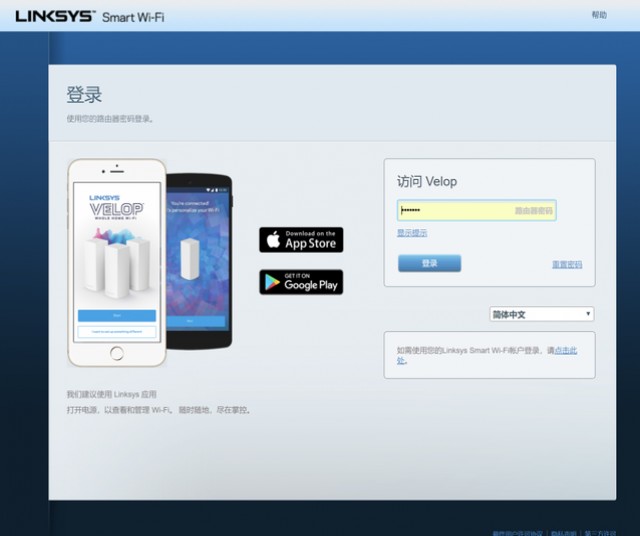Follow the 点击此处 Linksys account login link
Screen dimensions: 640x536
click(565, 351)
